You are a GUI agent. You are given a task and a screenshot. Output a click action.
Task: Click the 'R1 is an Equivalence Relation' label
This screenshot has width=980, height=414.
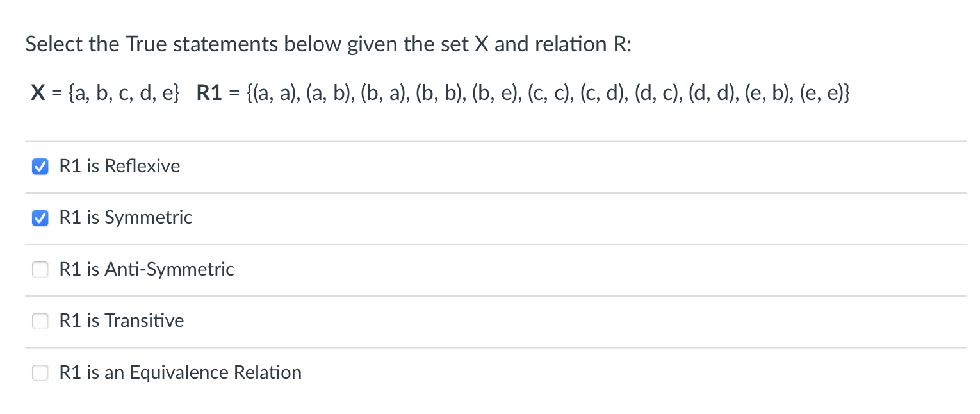click(x=180, y=372)
